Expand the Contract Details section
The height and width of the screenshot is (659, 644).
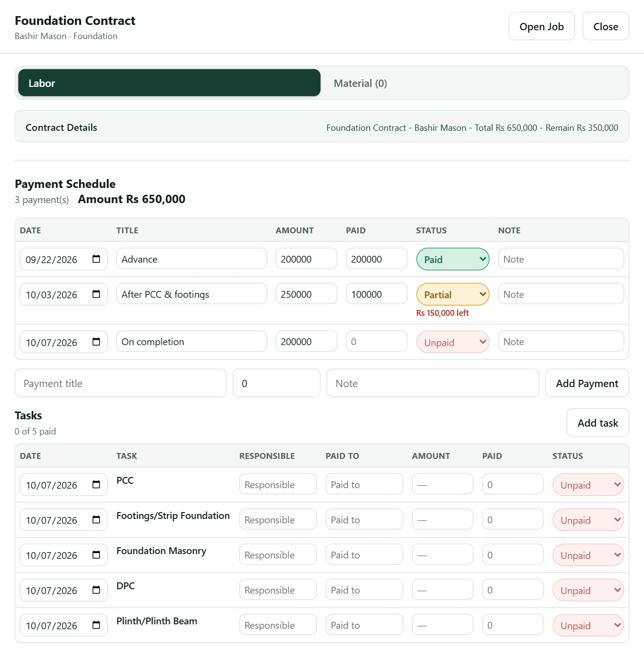point(322,127)
